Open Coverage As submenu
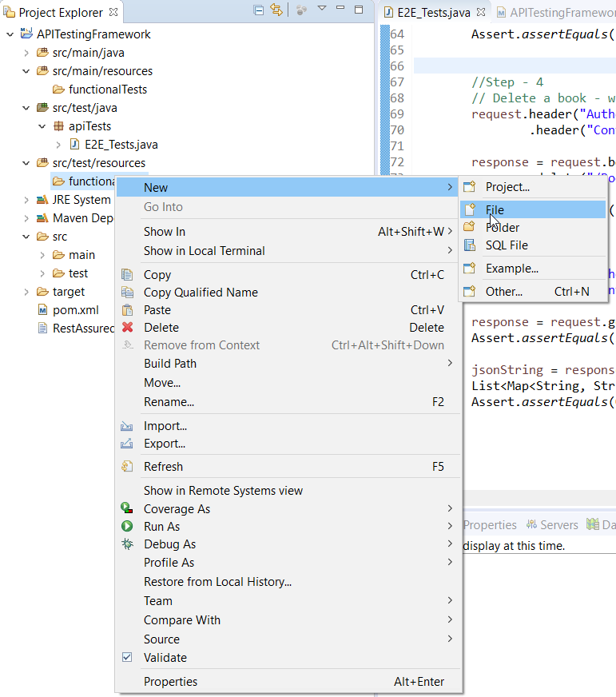The height and width of the screenshot is (697, 616). tap(288, 509)
